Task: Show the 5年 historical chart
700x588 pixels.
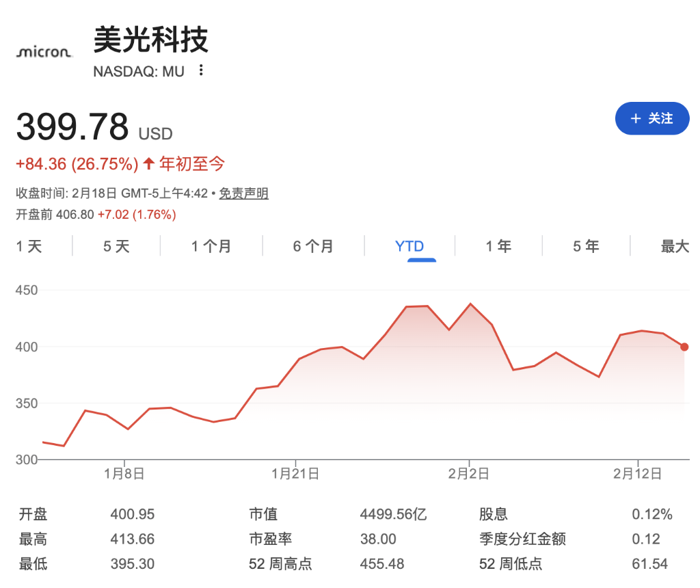Action: pos(585,246)
